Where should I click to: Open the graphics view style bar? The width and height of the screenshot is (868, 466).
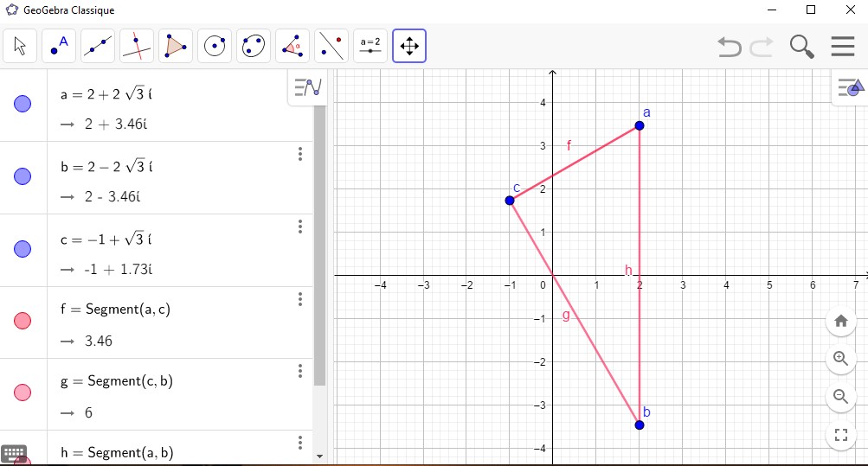(851, 87)
